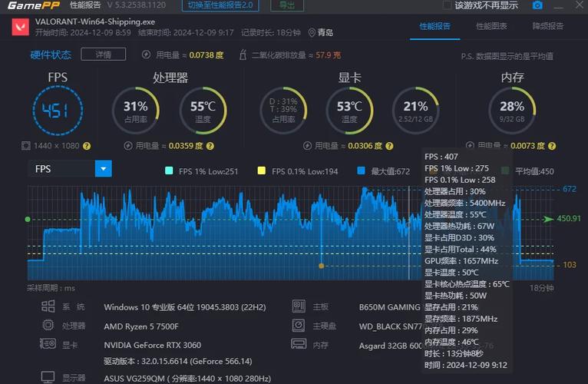Click the resolution monitor icon by 1440 × 1080
This screenshot has width=588, height=384.
[26, 146]
